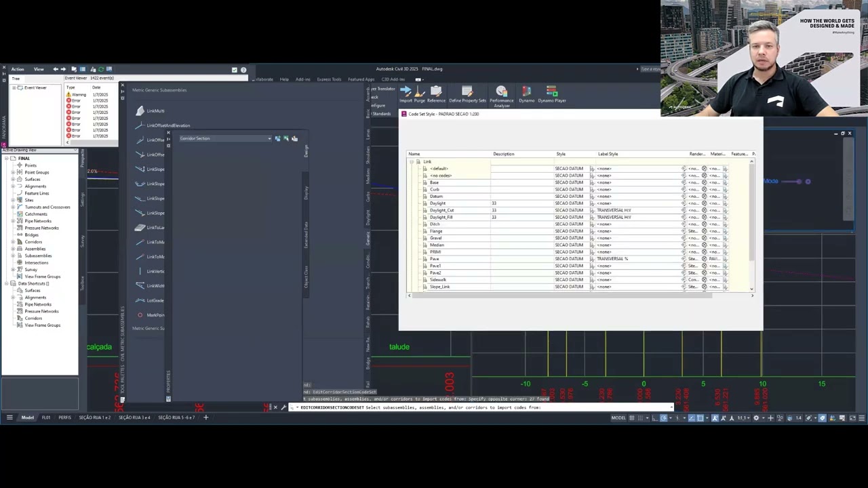Click the Purge tool in the ribbon
The width and height of the screenshot is (868, 488).
(x=420, y=94)
